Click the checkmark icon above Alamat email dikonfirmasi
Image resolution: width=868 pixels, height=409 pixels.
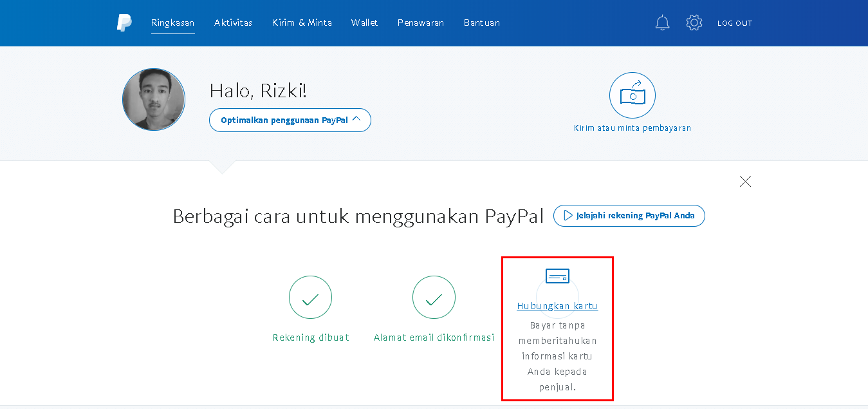(x=434, y=298)
